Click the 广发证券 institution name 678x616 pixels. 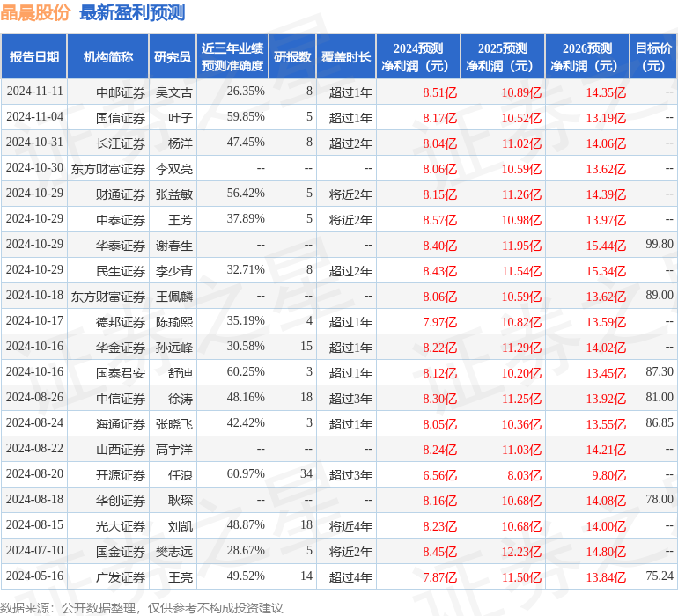[121, 577]
